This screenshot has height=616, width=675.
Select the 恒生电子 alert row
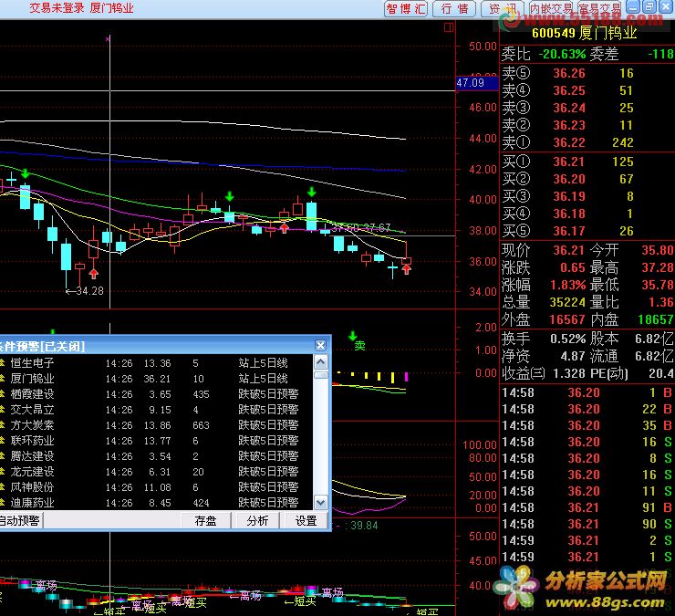157,362
